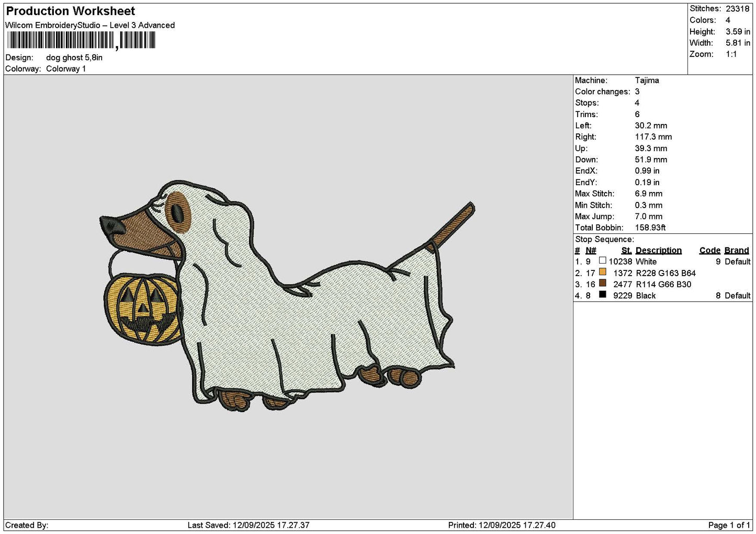Click the 'N#' column header
756x534 pixels.
coord(591,251)
